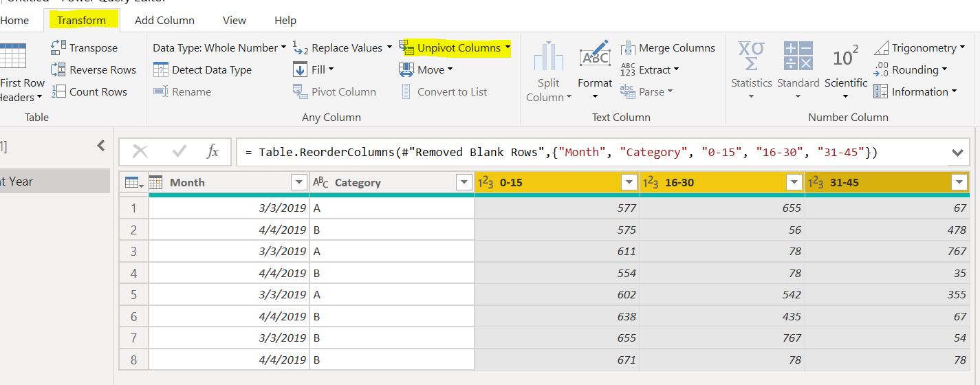Screen dimensions: 980x385
Task: Open the View tab
Action: pos(234,20)
